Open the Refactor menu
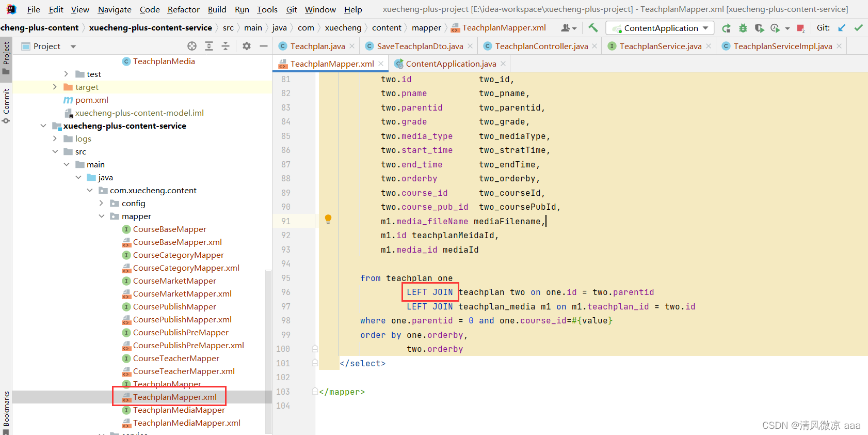 pos(183,9)
